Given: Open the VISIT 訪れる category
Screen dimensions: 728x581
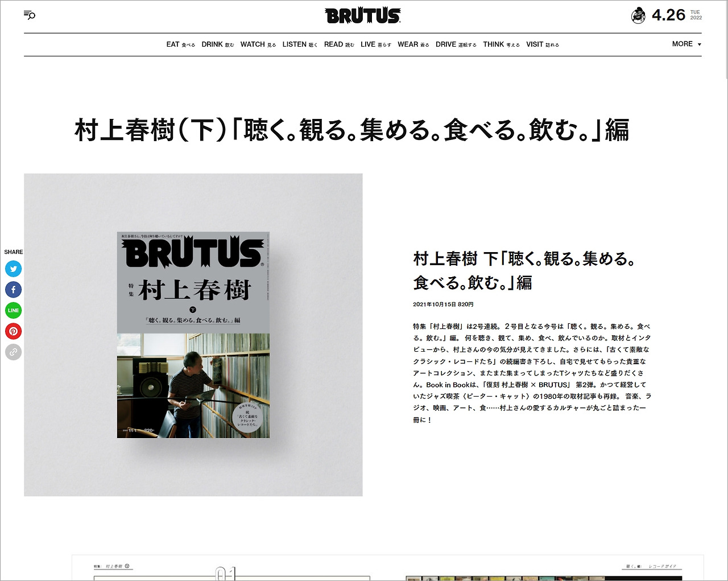Looking at the screenshot, I should [x=543, y=44].
